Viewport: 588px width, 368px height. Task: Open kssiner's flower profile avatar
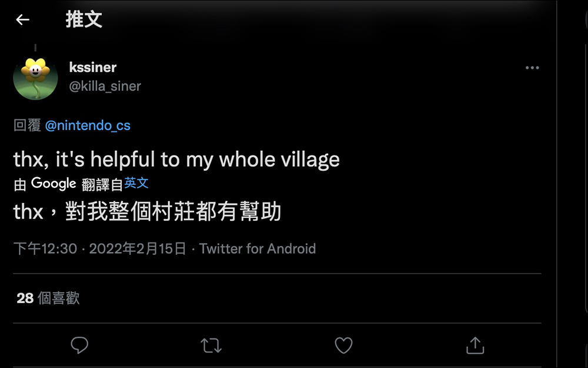click(35, 78)
